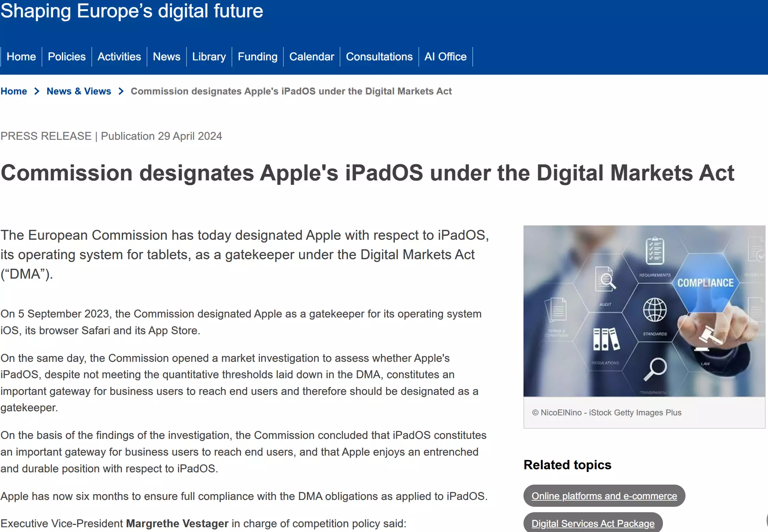Click breadcrumb chevron after News & Views
This screenshot has width=768, height=532.
[121, 91]
